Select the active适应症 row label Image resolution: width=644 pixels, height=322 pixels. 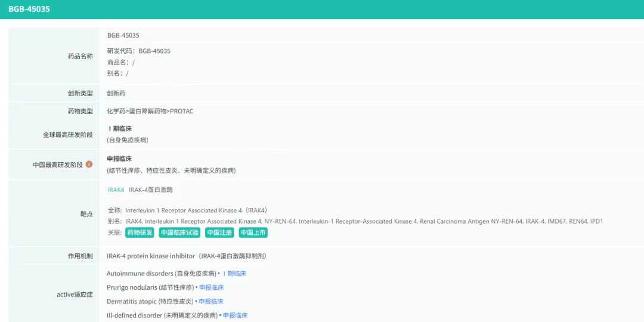point(75,295)
